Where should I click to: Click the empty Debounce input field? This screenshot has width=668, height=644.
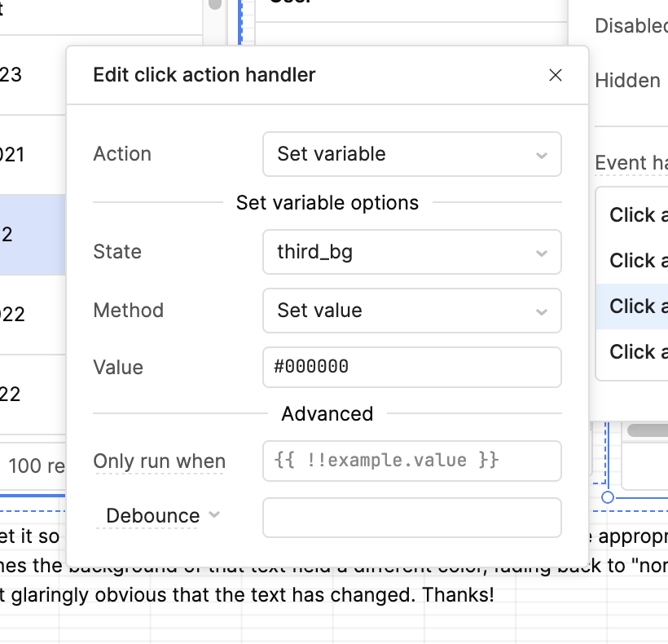click(x=411, y=518)
